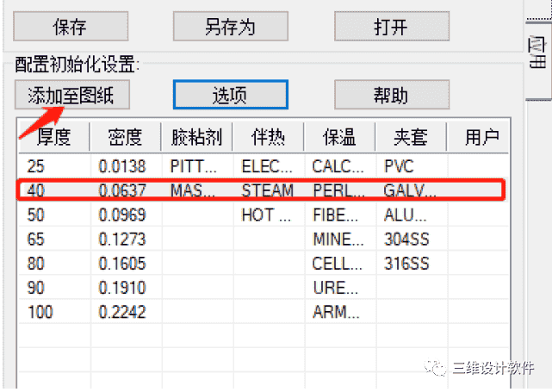Image resolution: width=552 pixels, height=392 pixels.
Task: Select density value 0.1910
Action: (122, 288)
